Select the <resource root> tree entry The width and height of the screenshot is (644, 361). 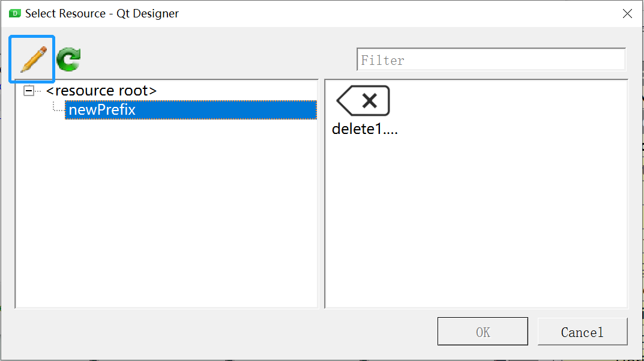pyautogui.click(x=101, y=91)
